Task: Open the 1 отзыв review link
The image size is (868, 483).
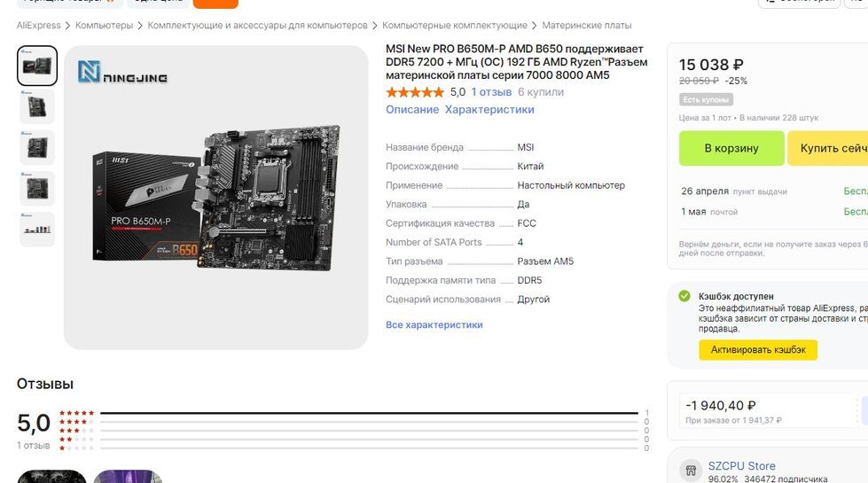Action: click(x=491, y=92)
